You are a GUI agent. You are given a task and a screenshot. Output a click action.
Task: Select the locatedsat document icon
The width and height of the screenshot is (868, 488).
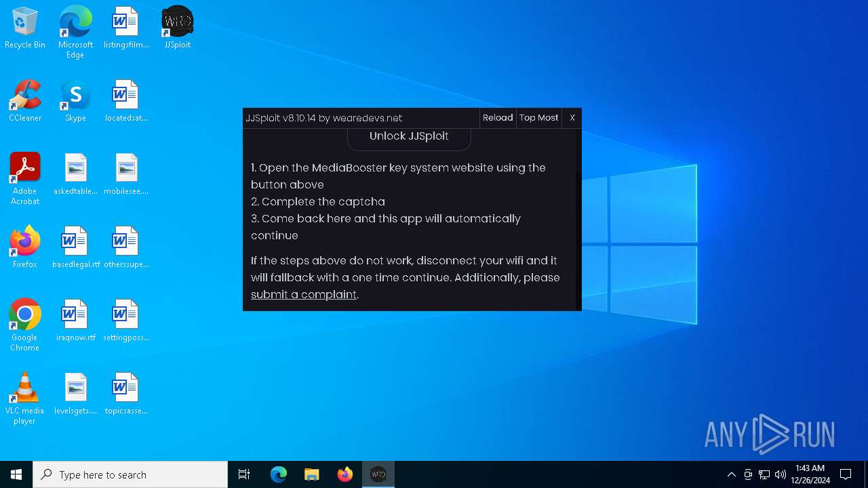(126, 102)
